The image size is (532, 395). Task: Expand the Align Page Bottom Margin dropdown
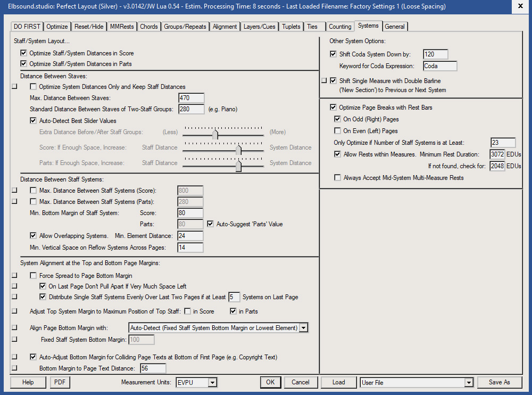pos(304,327)
